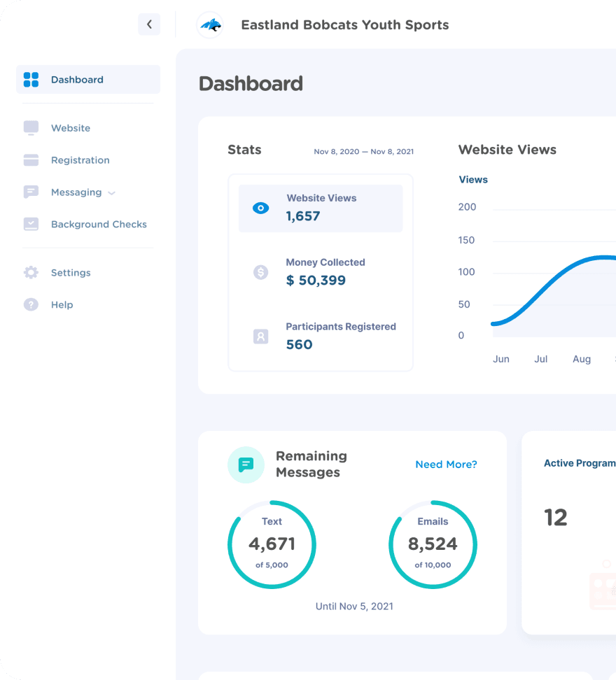Select the Website Views stat card

click(x=320, y=208)
